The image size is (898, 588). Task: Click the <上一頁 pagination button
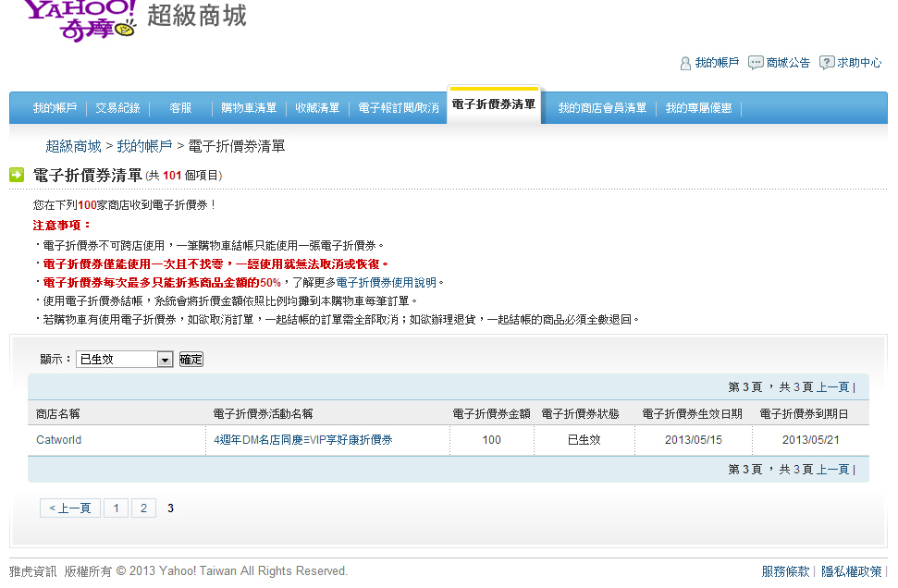click(x=70, y=508)
